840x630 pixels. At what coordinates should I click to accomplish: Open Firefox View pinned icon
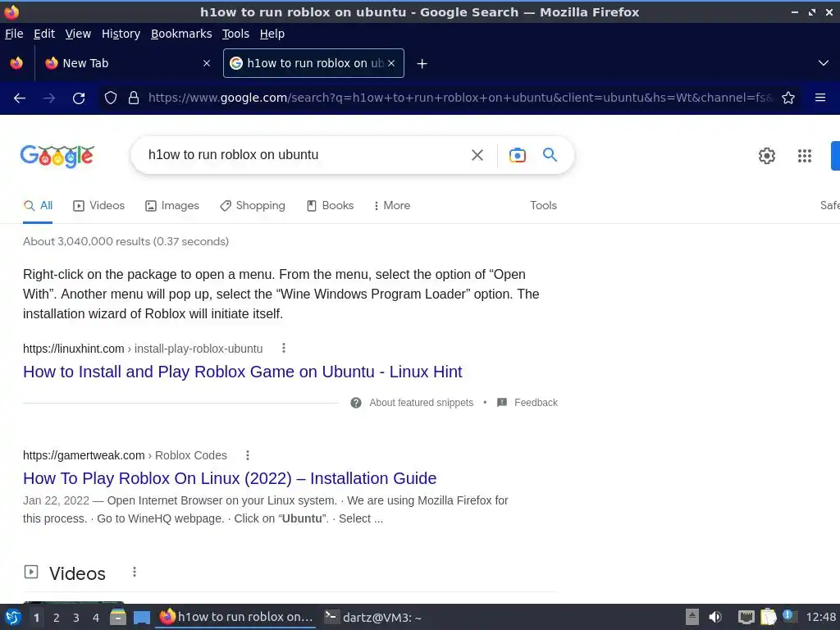tap(16, 63)
